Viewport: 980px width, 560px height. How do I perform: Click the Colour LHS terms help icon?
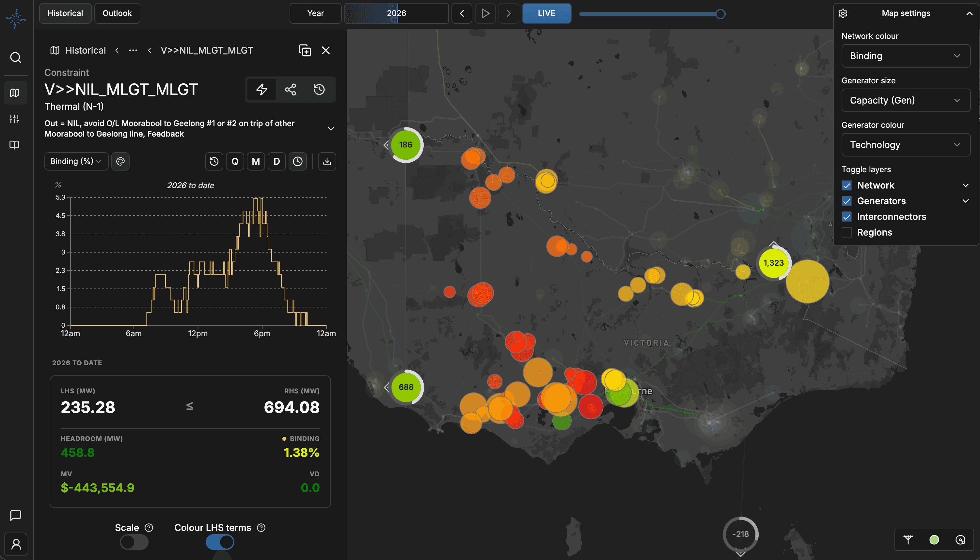(x=261, y=528)
